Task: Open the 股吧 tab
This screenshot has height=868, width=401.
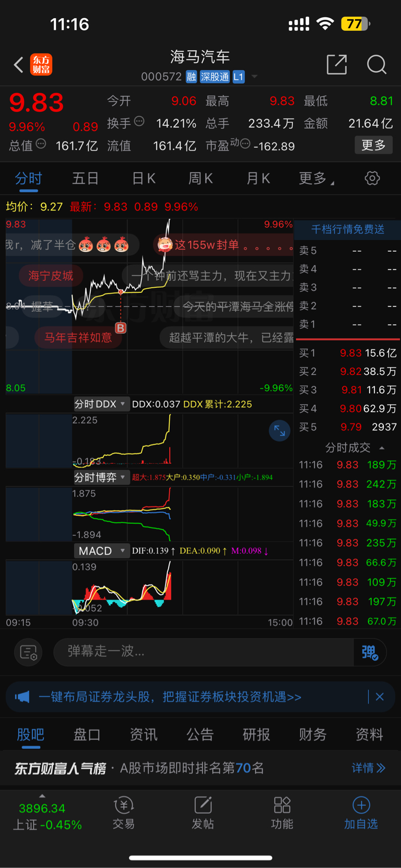Action: pos(30,735)
